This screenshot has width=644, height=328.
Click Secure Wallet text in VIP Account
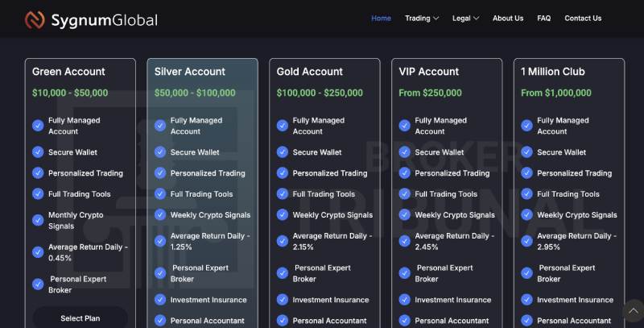pyautogui.click(x=439, y=152)
